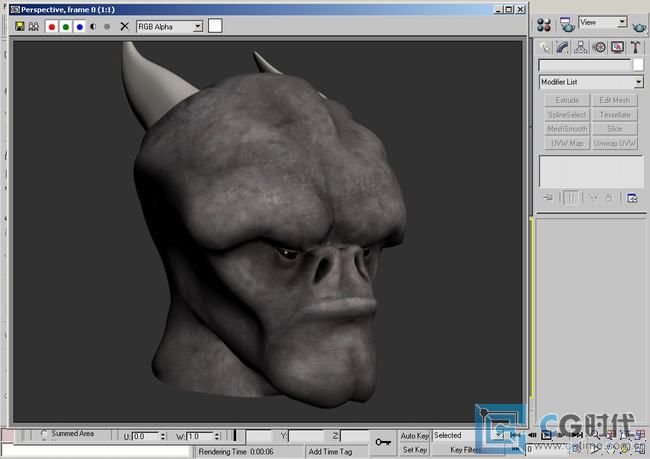This screenshot has height=459, width=650.
Task: Click the W value field
Action: (x=200, y=436)
